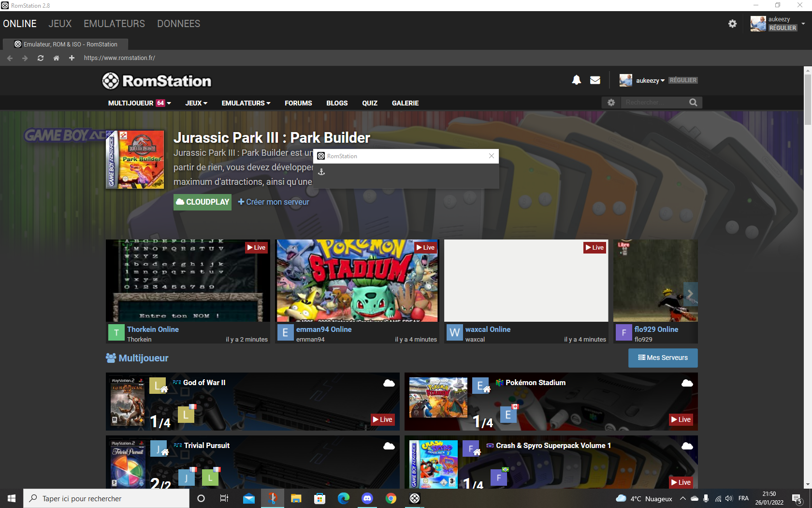
Task: Open Microsoft Edge from the taskbar
Action: pos(344,498)
